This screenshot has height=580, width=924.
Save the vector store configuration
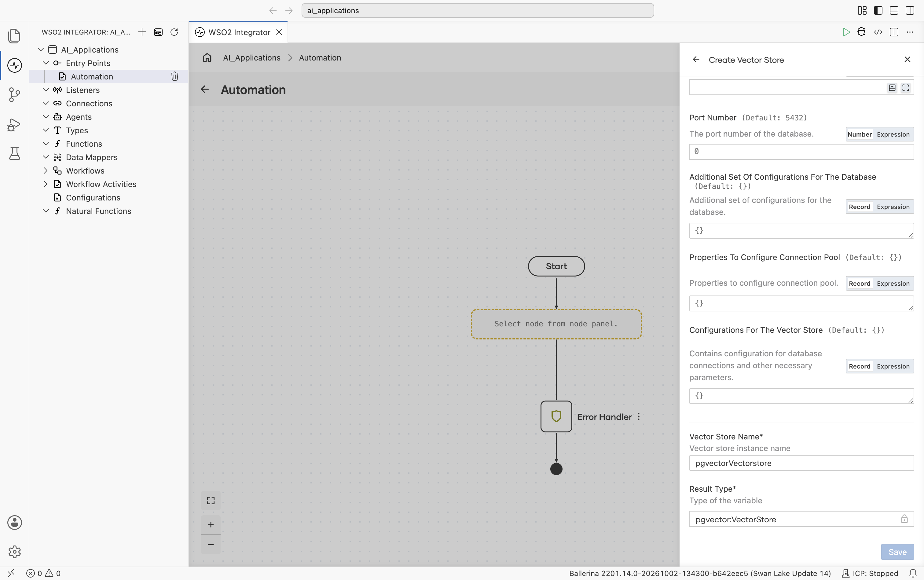(897, 552)
